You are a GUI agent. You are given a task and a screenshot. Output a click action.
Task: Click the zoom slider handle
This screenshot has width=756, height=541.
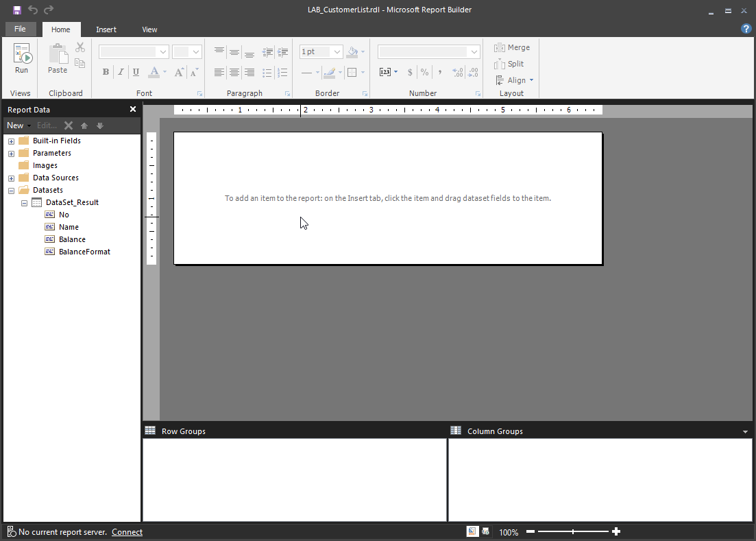point(573,531)
